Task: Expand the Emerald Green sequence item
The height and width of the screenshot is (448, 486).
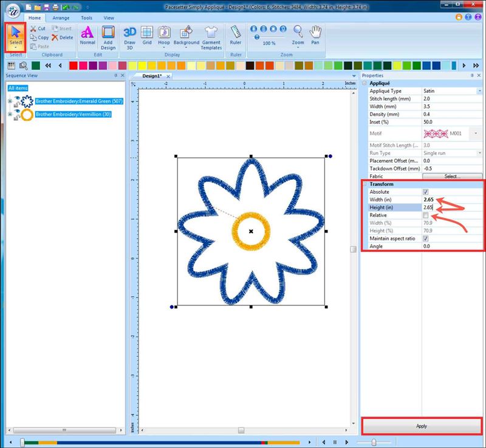Action: 10,101
